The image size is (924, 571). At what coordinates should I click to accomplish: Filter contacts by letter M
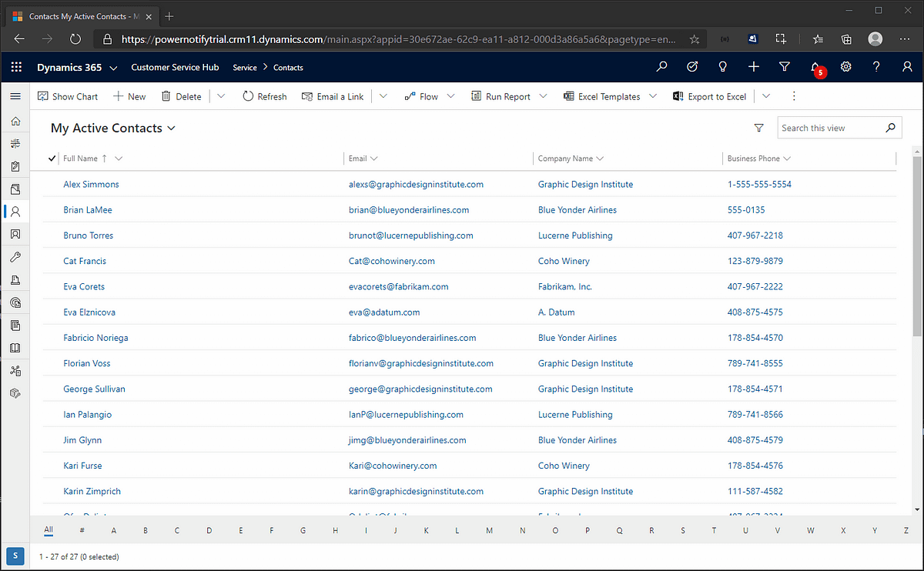click(490, 530)
